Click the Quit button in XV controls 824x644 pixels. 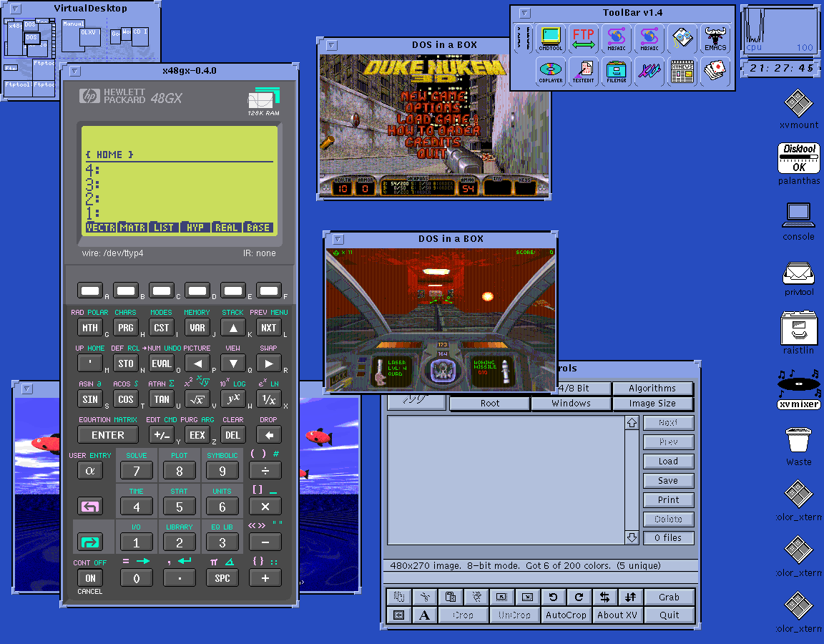coord(669,615)
